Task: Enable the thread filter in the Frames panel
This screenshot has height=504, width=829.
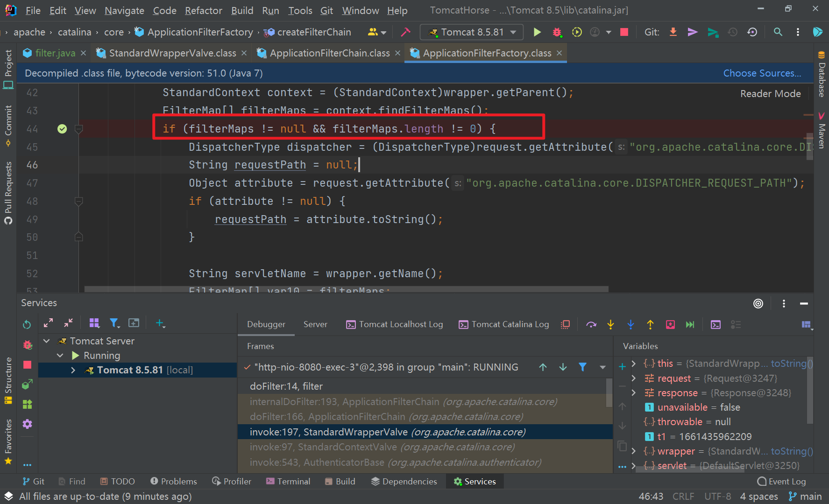Action: 582,367
